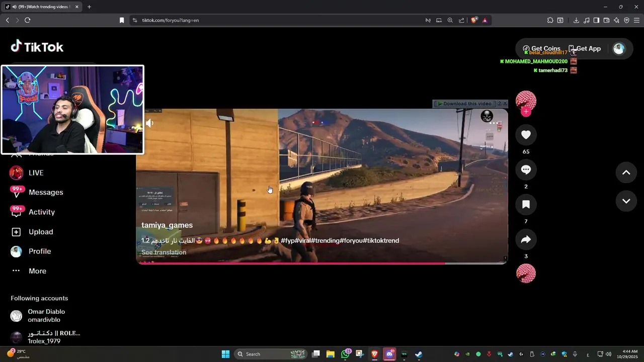Reload the current page
The image size is (644, 362).
[x=27, y=20]
